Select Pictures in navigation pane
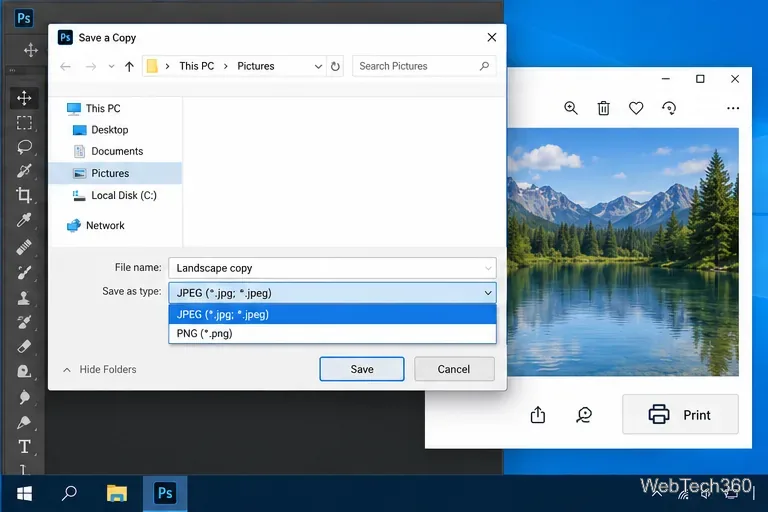Image resolution: width=768 pixels, height=512 pixels. (116, 173)
